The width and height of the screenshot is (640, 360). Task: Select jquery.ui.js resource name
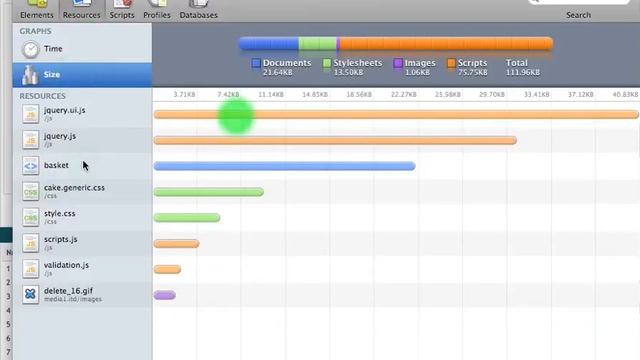[x=64, y=110]
